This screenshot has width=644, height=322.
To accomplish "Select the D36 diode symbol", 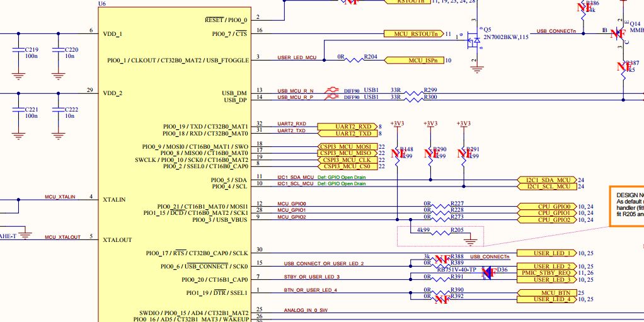I will click(x=487, y=272).
